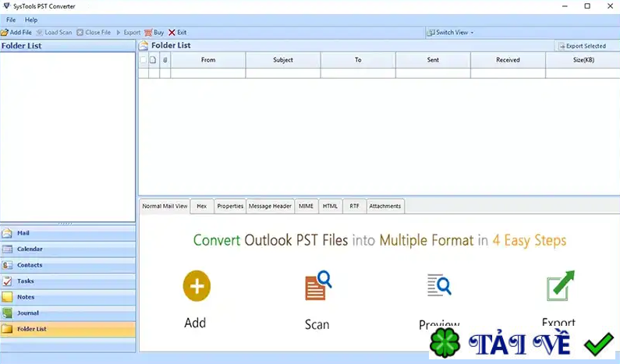Select Tasks in the navigation pane
Screen dimensions: 620x364
click(68, 281)
